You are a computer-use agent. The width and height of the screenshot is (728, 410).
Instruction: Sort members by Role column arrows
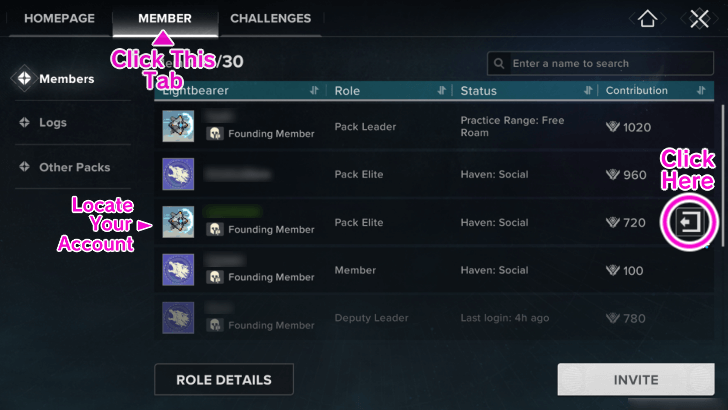pos(442,90)
